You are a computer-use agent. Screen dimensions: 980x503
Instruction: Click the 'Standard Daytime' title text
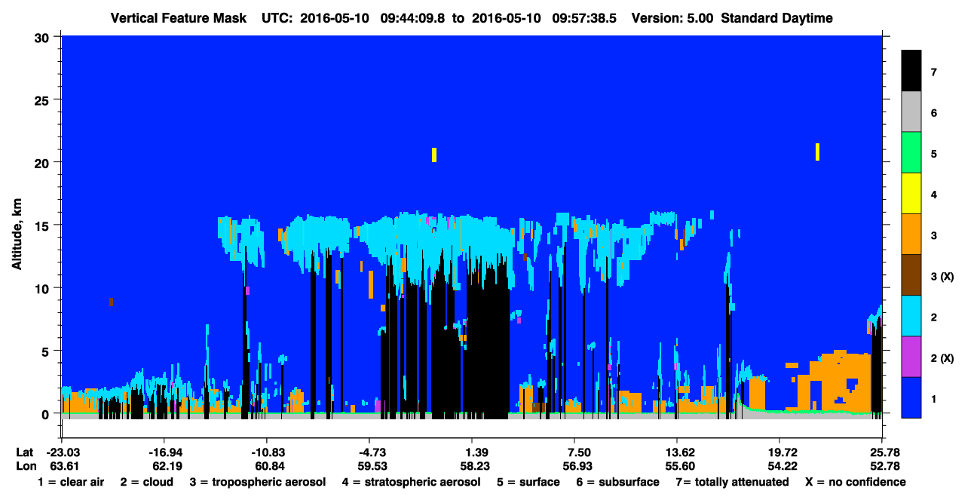[777, 18]
